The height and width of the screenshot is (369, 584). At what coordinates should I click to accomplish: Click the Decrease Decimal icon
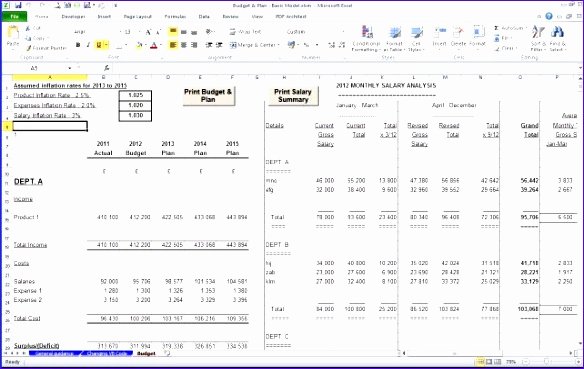342,45
